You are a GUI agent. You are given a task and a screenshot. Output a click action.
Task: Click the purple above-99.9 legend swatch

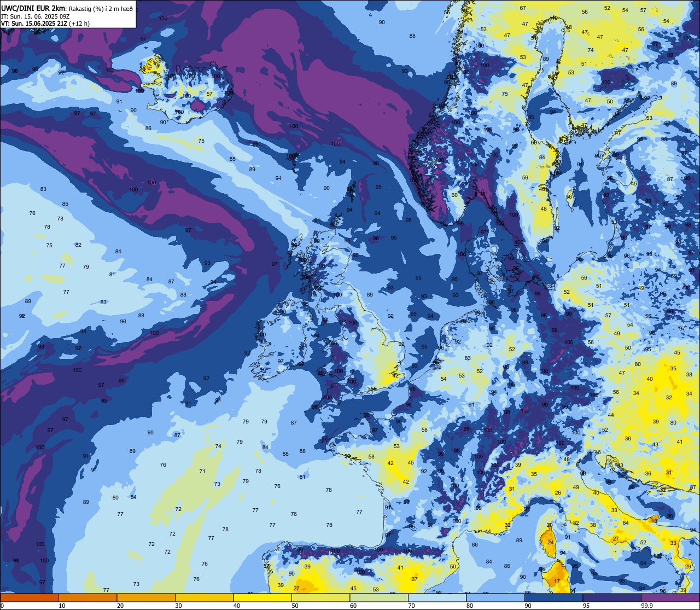coord(670,597)
